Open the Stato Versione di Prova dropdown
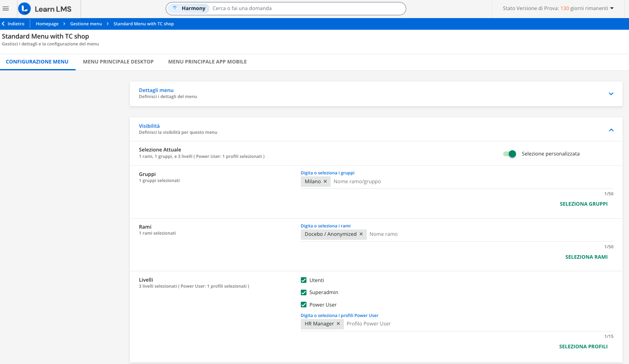 612,8
